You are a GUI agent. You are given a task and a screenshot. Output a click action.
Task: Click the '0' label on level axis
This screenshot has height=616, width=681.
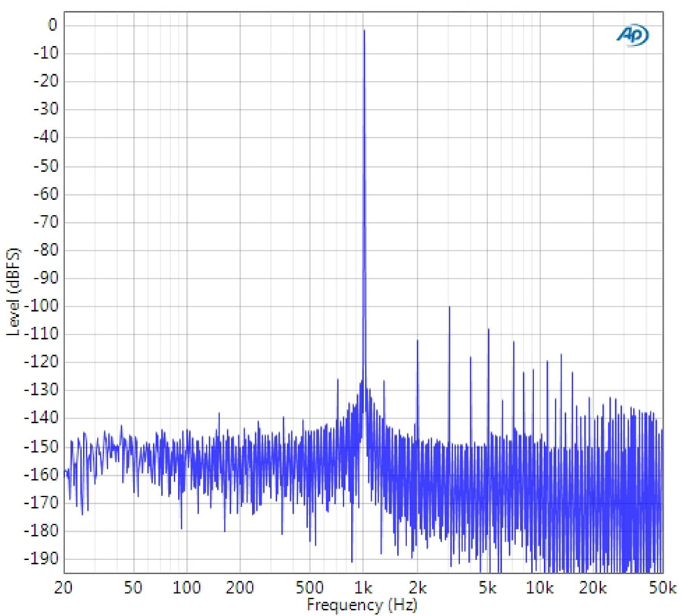click(52, 25)
